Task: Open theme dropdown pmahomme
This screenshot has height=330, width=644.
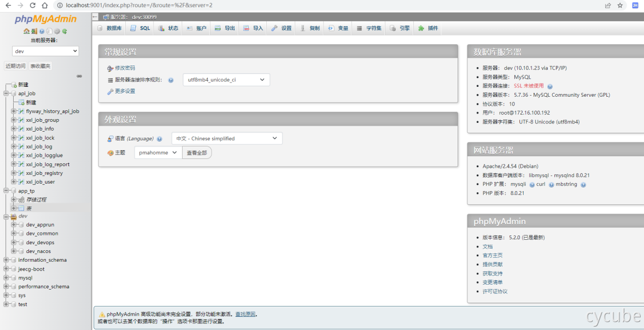Action: pyautogui.click(x=158, y=152)
